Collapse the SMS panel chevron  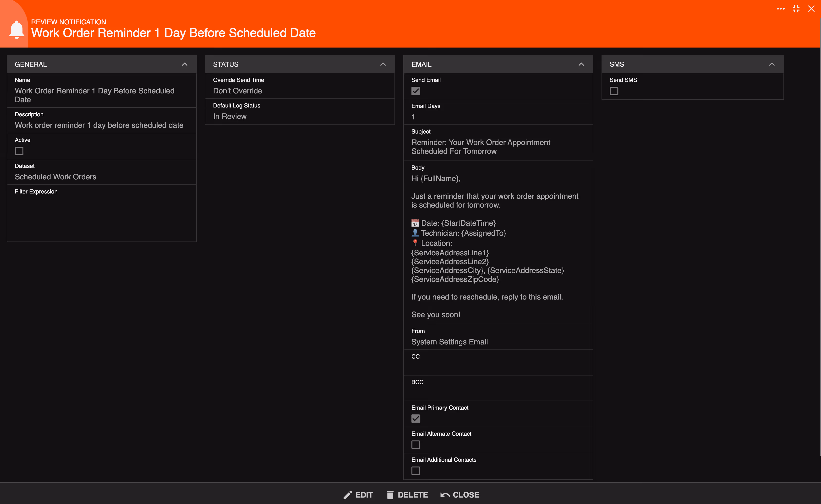click(772, 64)
